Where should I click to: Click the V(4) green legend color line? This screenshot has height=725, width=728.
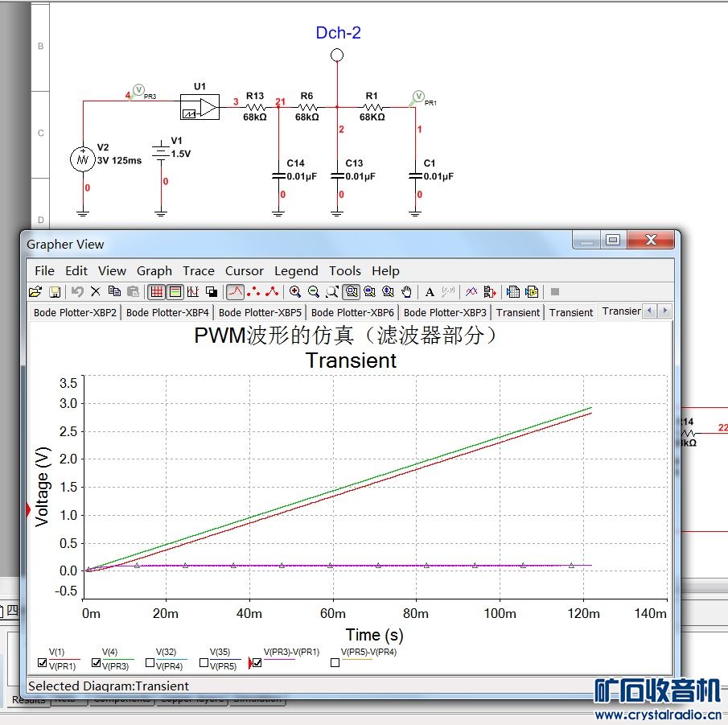[x=118, y=659]
